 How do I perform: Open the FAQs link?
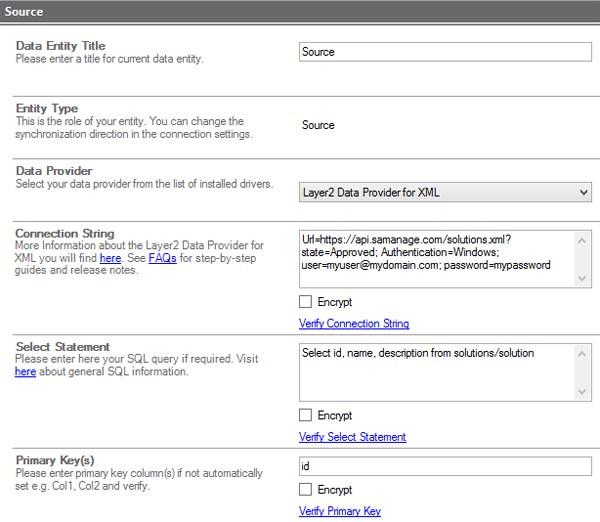(163, 258)
